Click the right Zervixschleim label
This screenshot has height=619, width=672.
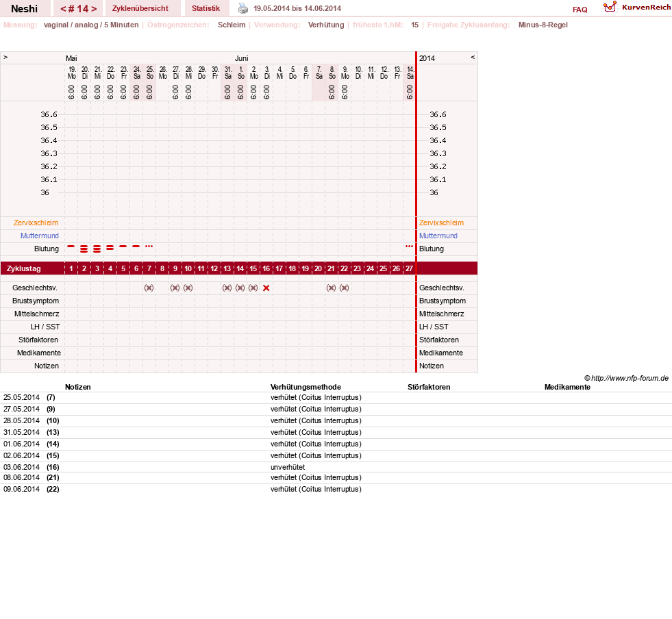(441, 223)
